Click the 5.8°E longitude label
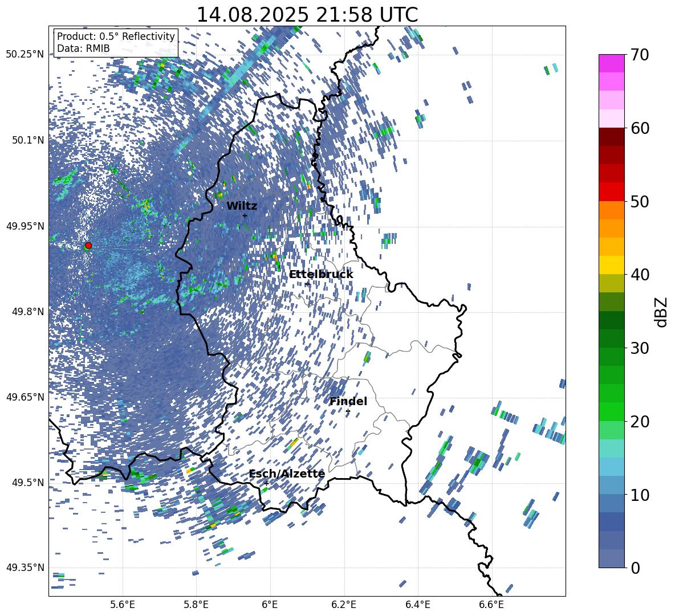 click(196, 605)
